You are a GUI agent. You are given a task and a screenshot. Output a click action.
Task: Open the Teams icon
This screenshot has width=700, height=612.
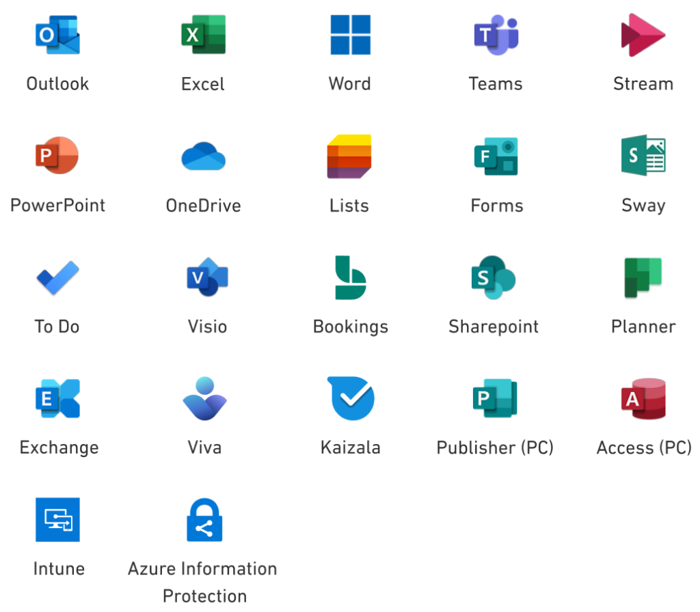(496, 35)
